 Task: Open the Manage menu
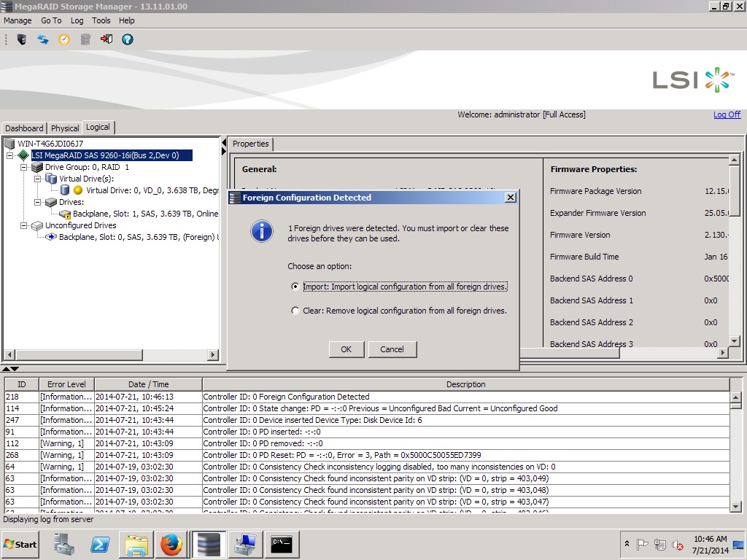18,20
